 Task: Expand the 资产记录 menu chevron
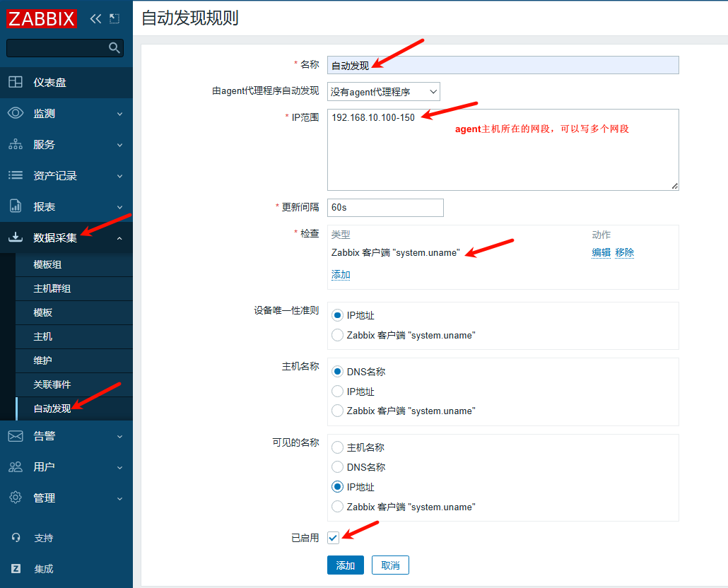pos(119,176)
